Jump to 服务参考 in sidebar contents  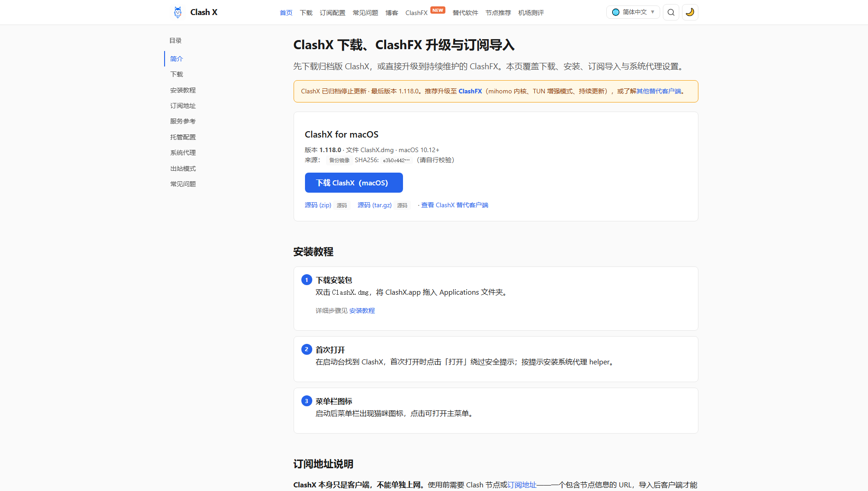coord(183,121)
